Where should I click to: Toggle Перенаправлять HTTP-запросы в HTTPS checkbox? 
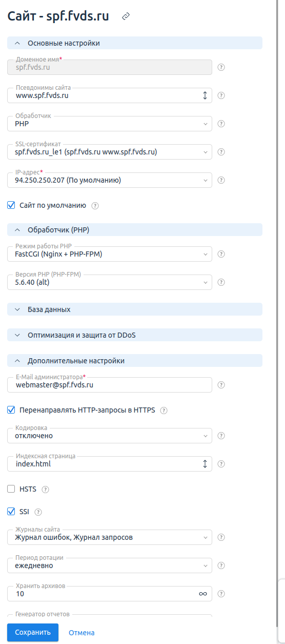click(x=11, y=410)
